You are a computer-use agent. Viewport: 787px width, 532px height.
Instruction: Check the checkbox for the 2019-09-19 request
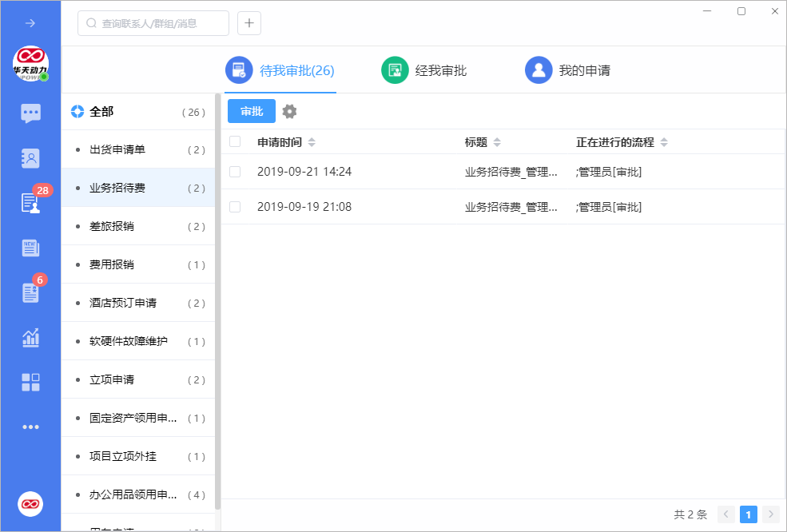pyautogui.click(x=234, y=206)
